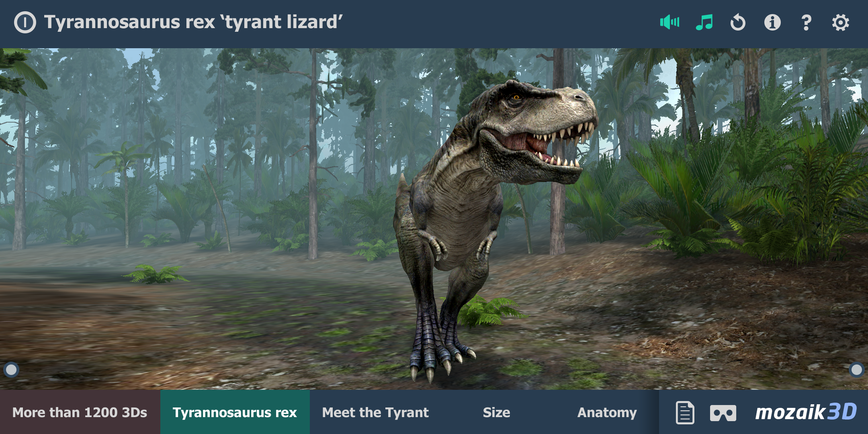868x434 pixels.
Task: Reset the scene with the reload arrow
Action: 738,23
